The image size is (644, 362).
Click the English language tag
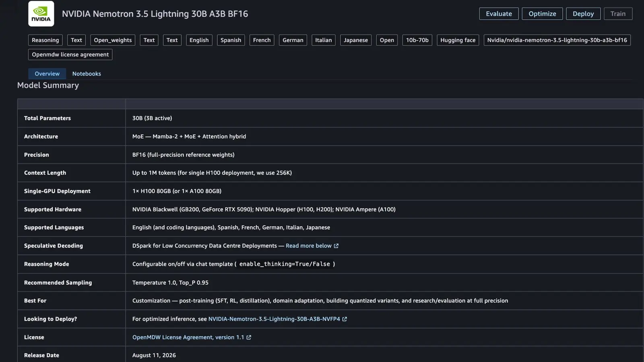click(199, 40)
